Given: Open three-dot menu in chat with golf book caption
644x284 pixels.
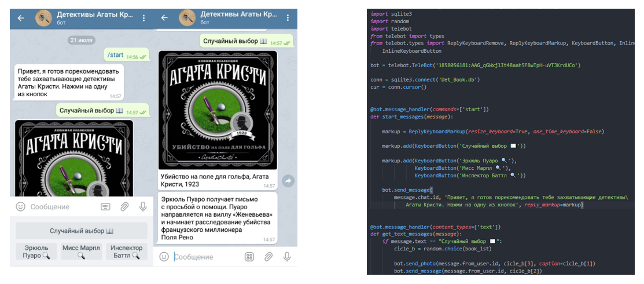Looking at the screenshot, I should click(288, 18).
